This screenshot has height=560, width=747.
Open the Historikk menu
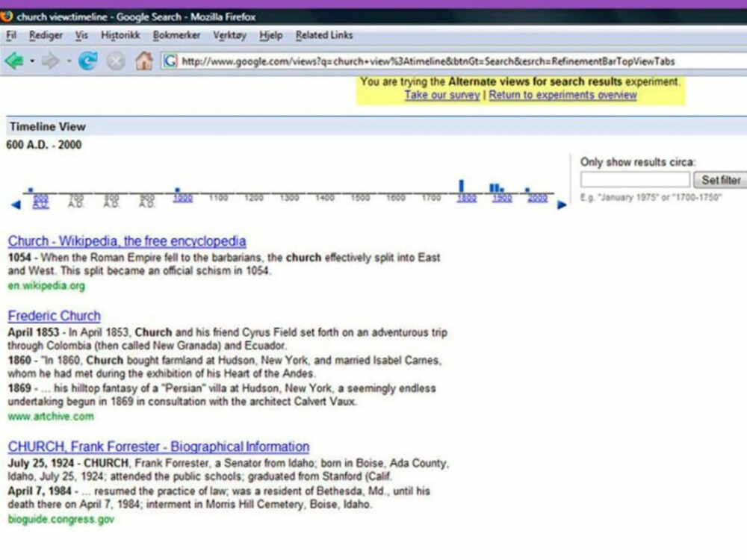coord(120,35)
